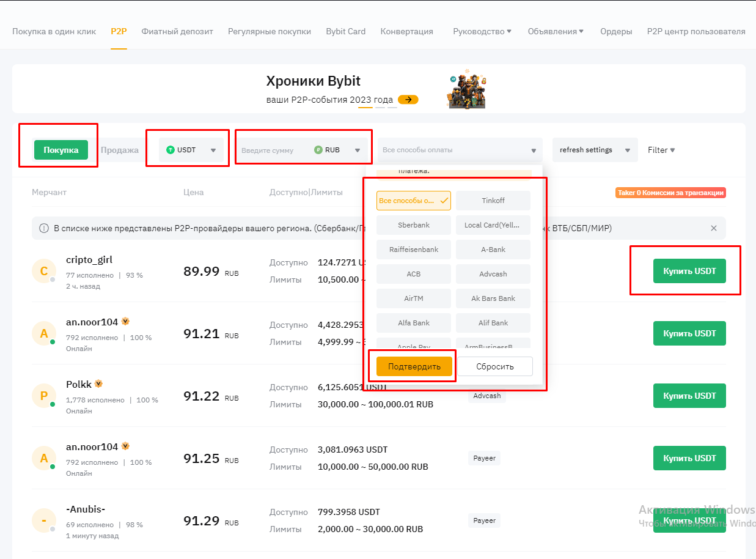Open 'Покупка в один клик' tab
The width and height of the screenshot is (756, 559).
[x=54, y=31]
